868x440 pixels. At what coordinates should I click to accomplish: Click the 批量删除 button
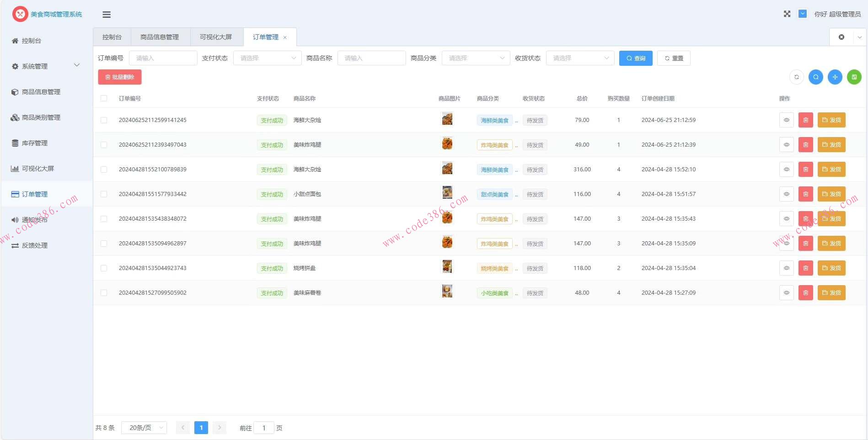point(120,77)
